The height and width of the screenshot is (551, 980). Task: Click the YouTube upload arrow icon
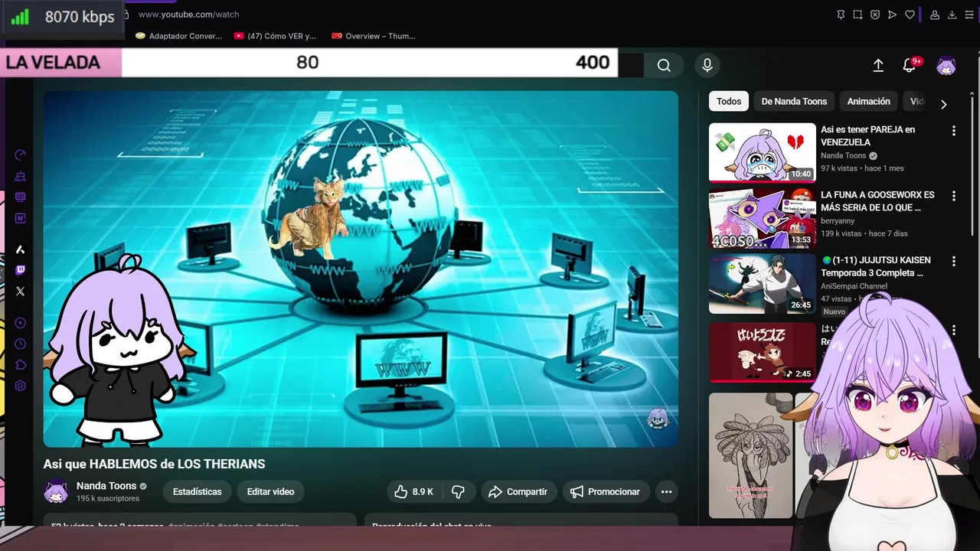point(878,66)
